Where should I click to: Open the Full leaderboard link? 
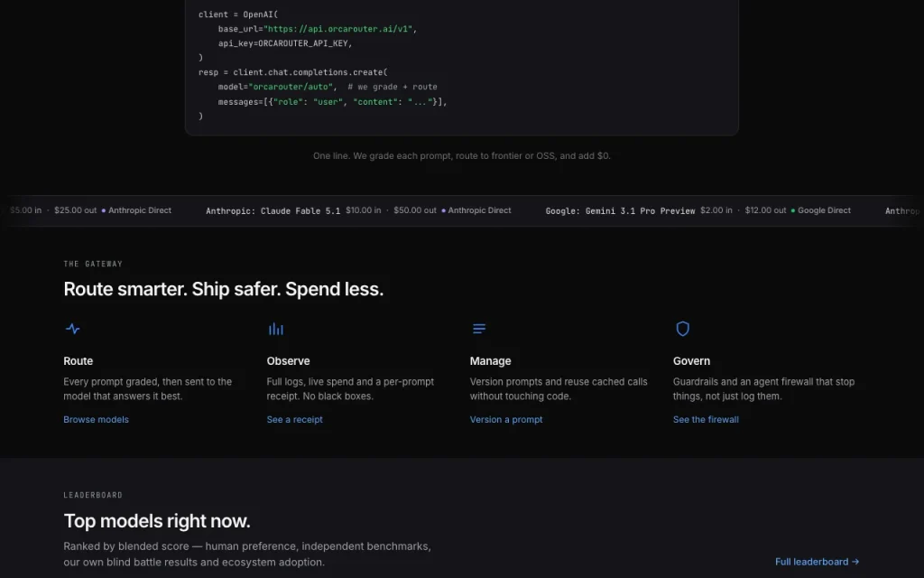(817, 562)
